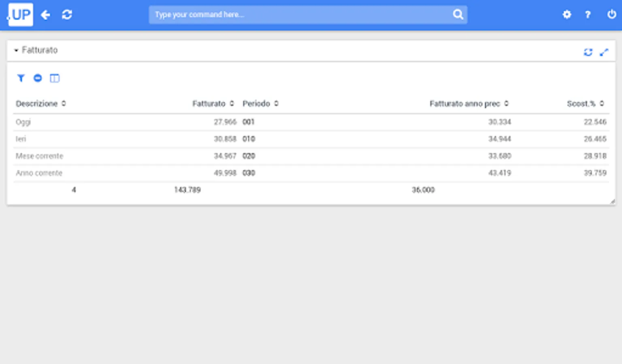
Task: Sort by Periodo column
Action: click(x=276, y=104)
